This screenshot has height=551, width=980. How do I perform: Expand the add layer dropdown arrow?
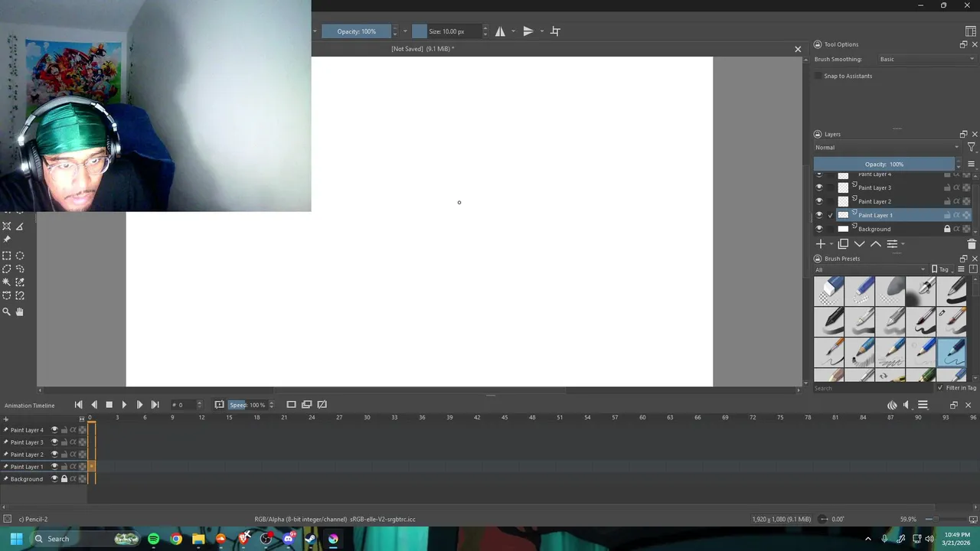click(x=831, y=244)
